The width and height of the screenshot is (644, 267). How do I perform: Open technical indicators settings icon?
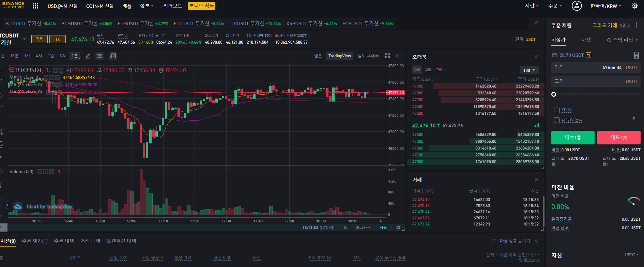99,56
